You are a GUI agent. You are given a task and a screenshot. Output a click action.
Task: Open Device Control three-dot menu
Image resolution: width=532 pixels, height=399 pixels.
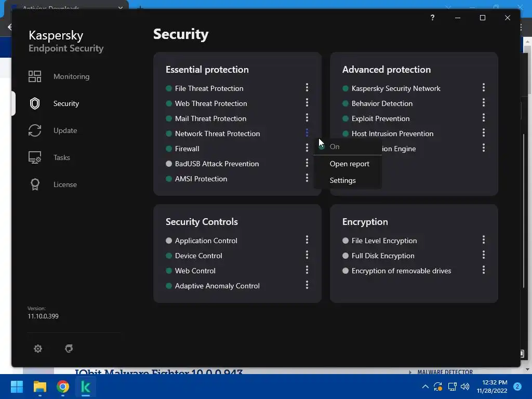click(307, 255)
